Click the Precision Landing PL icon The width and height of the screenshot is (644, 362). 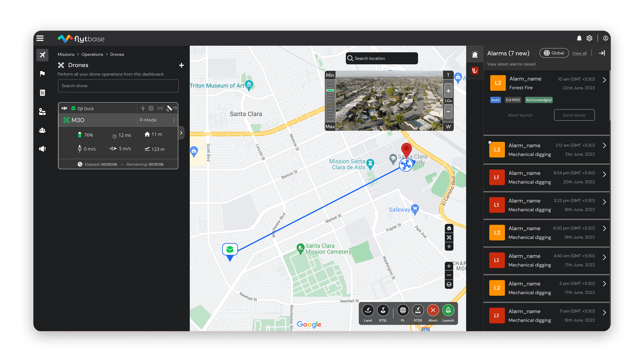403,311
